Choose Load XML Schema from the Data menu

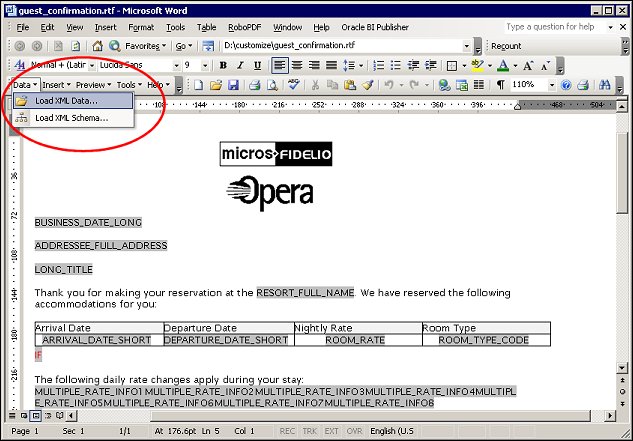(x=71, y=118)
